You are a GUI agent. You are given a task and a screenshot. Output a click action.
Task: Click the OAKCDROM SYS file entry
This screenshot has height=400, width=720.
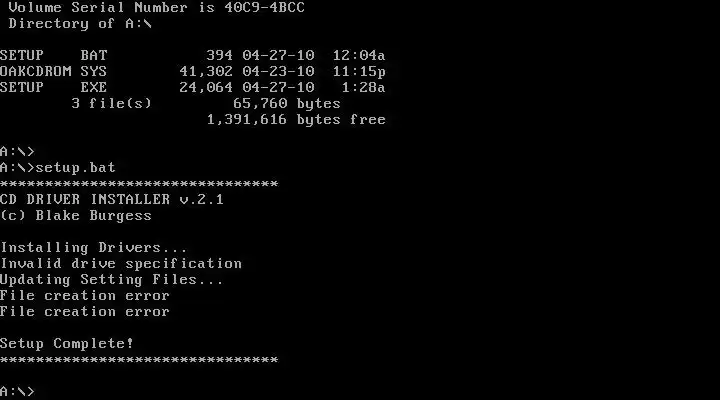pos(192,72)
